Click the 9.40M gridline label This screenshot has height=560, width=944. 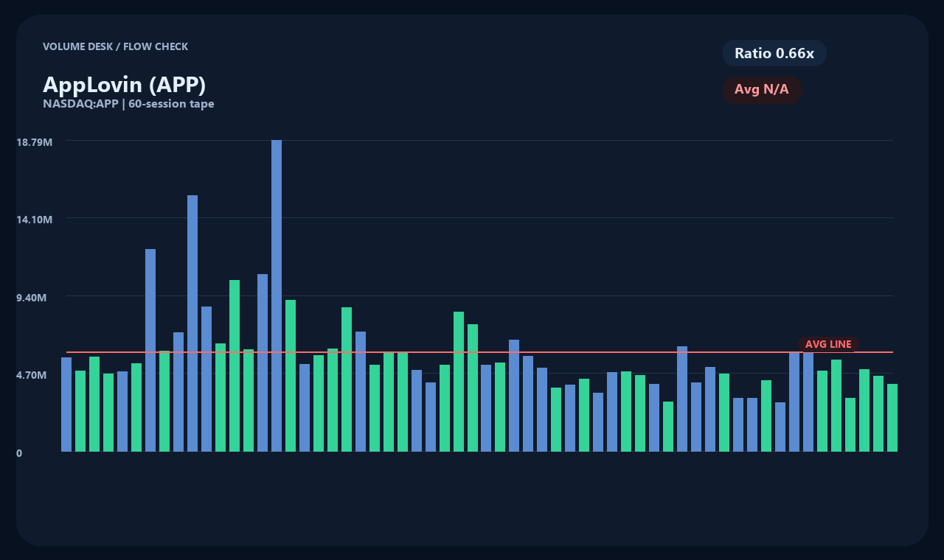pos(33,298)
